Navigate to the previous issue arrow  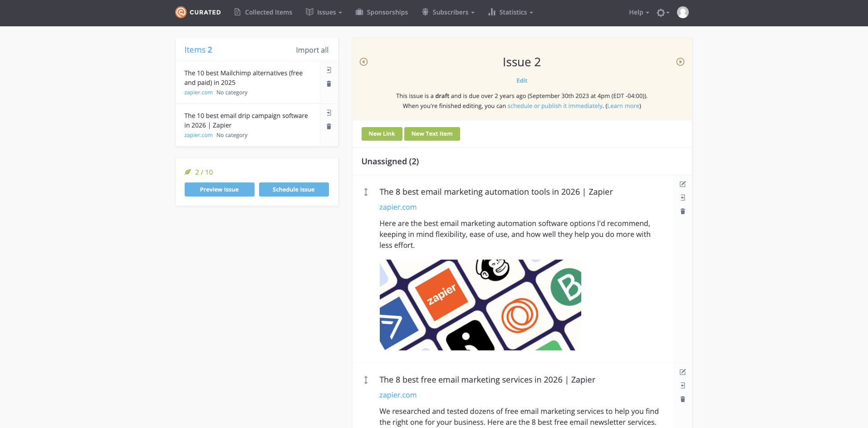click(363, 62)
